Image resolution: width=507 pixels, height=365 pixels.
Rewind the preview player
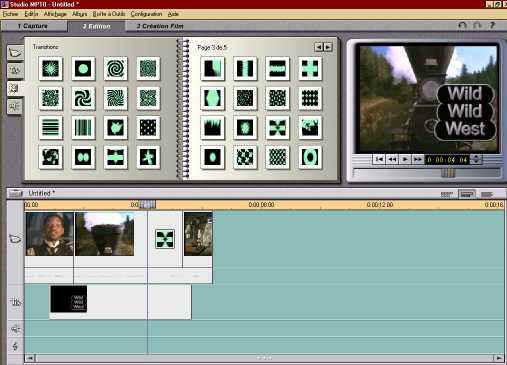coord(392,160)
